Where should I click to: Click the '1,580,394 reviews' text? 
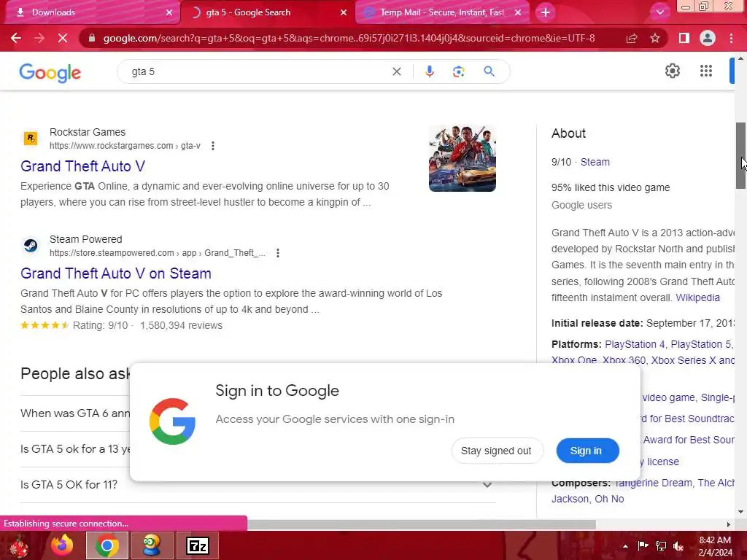tap(181, 325)
